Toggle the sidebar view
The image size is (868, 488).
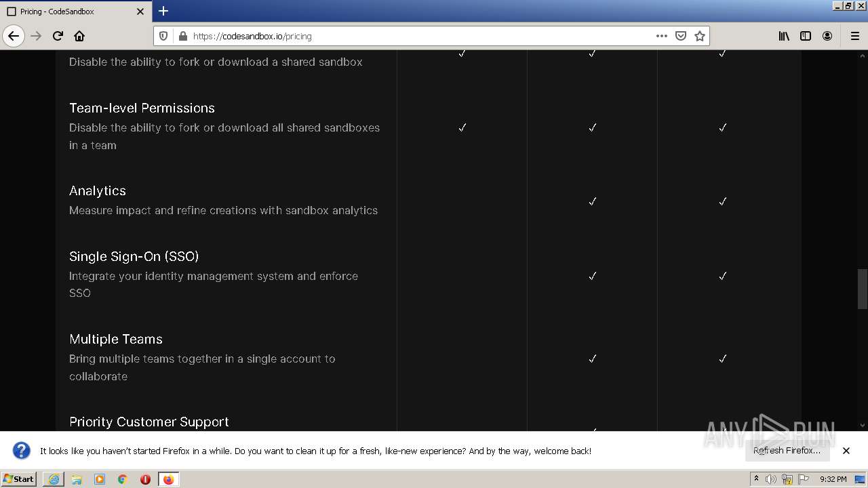(x=806, y=36)
